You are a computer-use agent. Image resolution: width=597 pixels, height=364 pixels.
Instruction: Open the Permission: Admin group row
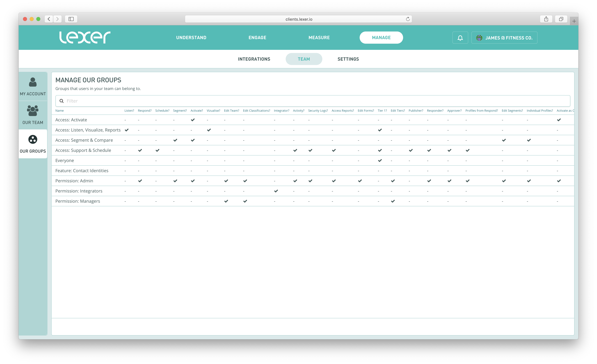point(74,181)
